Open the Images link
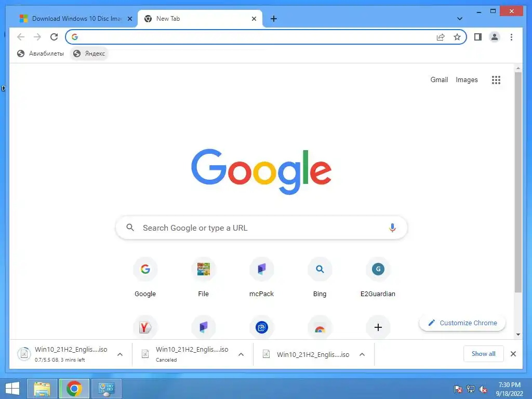Viewport: 532px width, 399px height. point(467,79)
